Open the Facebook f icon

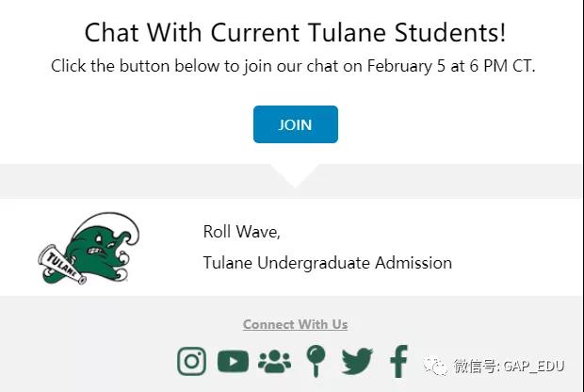[398, 361]
